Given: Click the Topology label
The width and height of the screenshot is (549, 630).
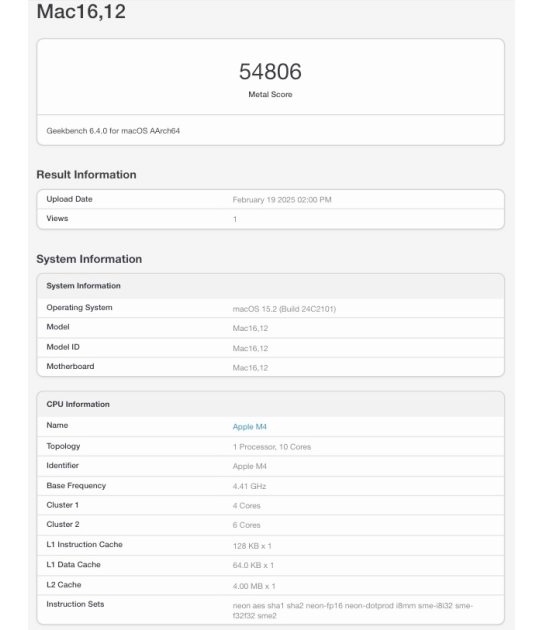Looking at the screenshot, I should 63,446.
